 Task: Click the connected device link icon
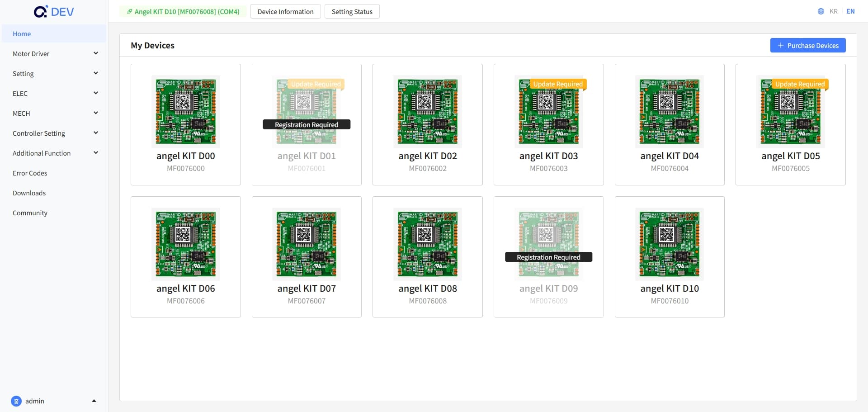coord(129,12)
